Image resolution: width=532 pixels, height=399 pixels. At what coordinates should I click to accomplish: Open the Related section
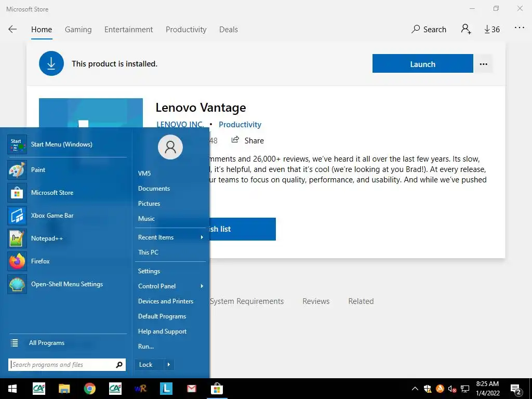click(x=361, y=301)
